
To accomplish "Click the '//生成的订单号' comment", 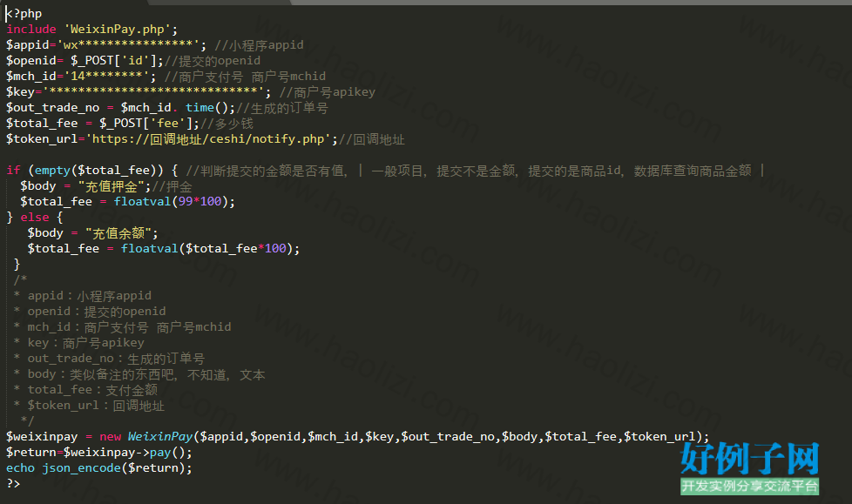I will pyautogui.click(x=282, y=108).
